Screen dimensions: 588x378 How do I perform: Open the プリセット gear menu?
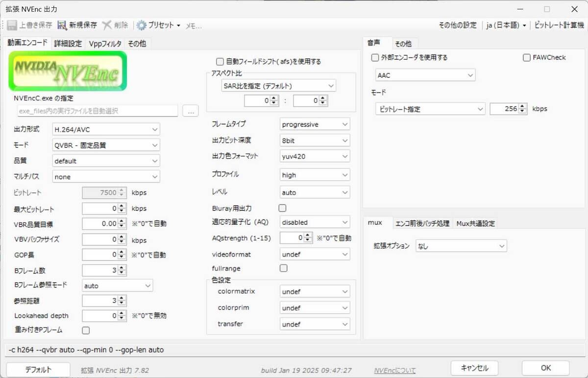(x=158, y=25)
